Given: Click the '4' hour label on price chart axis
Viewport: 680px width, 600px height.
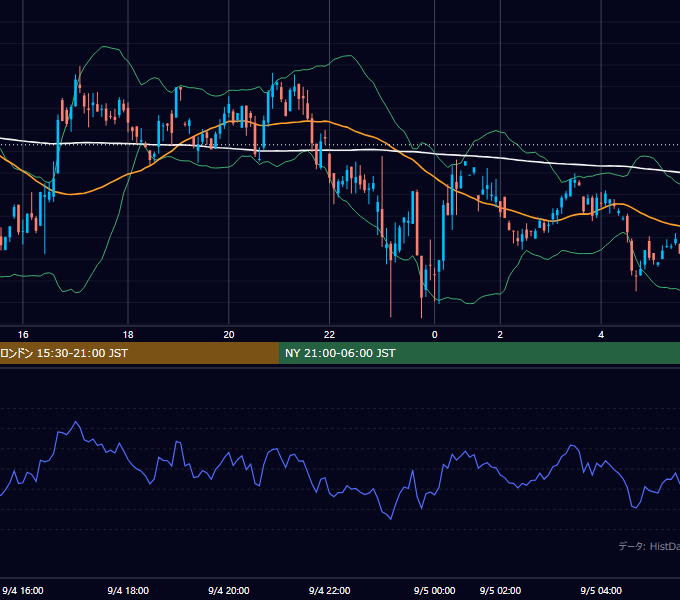Looking at the screenshot, I should [x=601, y=334].
